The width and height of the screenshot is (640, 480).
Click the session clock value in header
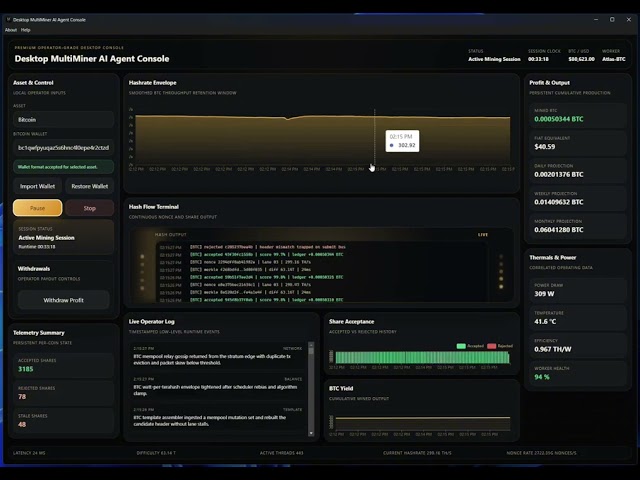tap(538, 59)
